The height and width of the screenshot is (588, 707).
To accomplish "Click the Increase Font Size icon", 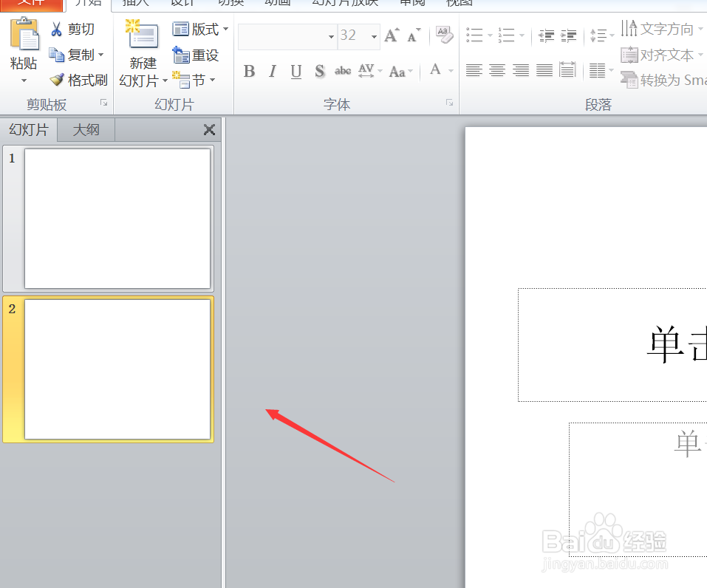I will pos(392,35).
